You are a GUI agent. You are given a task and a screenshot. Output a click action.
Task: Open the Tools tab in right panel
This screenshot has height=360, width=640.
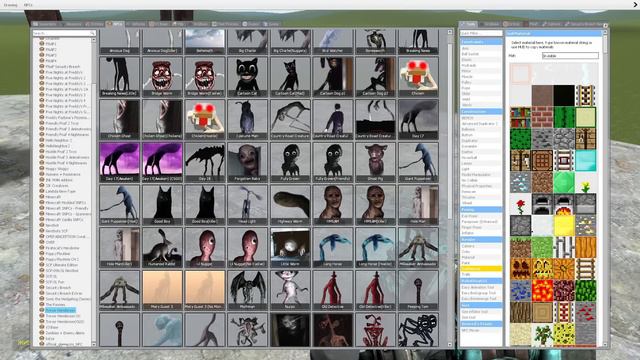[x=469, y=24]
